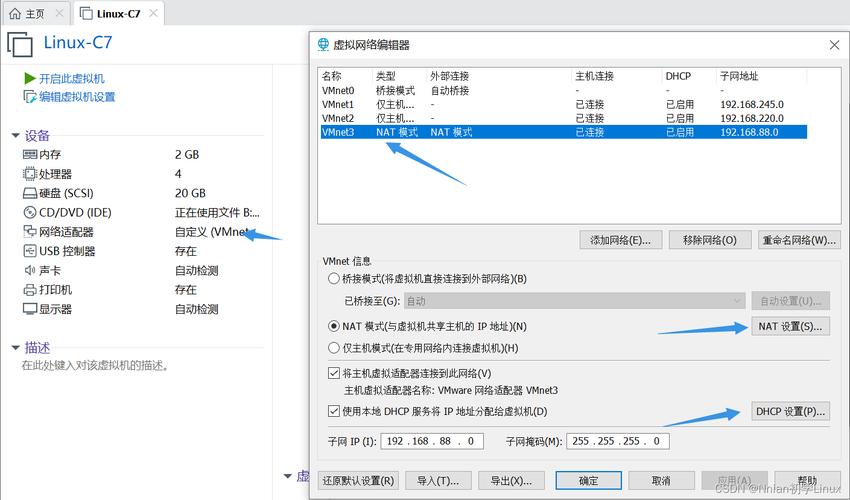The height and width of the screenshot is (500, 850).
Task: Click the USB 控制器 icon
Action: click(30, 251)
